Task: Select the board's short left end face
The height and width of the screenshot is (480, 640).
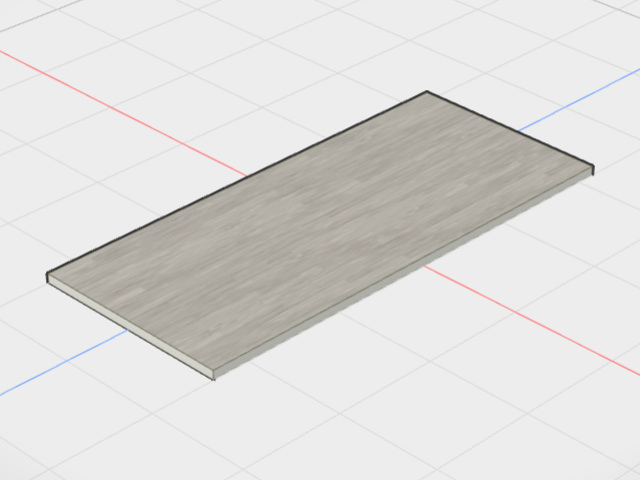Action: point(130,327)
